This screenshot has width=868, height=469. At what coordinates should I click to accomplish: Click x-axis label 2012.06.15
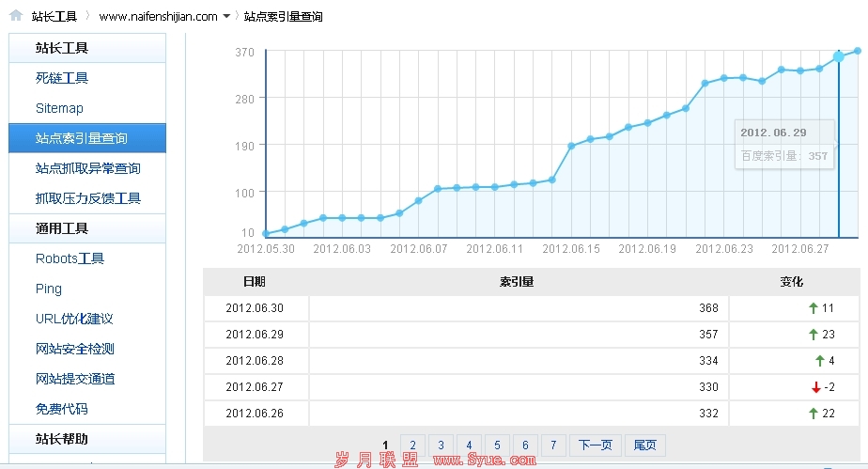571,249
